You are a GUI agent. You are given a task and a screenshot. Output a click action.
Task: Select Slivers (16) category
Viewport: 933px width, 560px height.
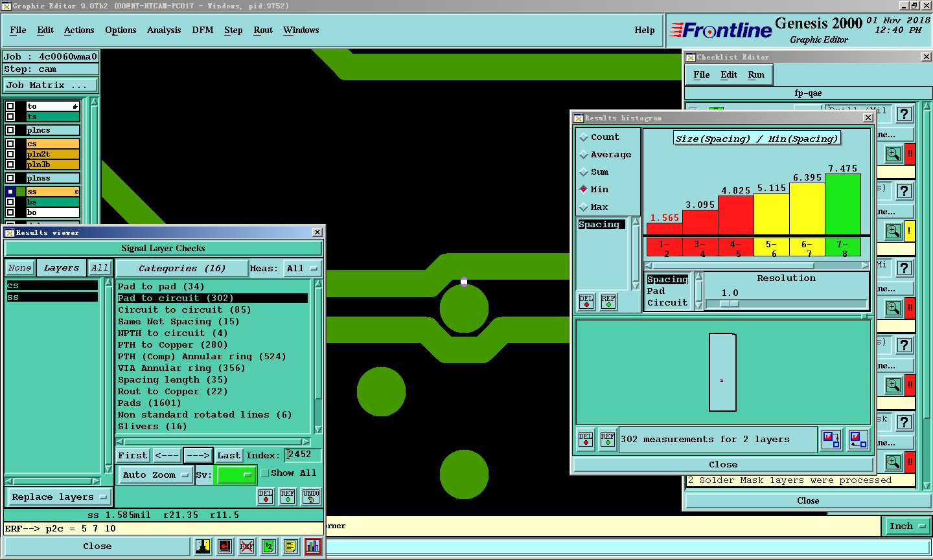click(x=152, y=427)
